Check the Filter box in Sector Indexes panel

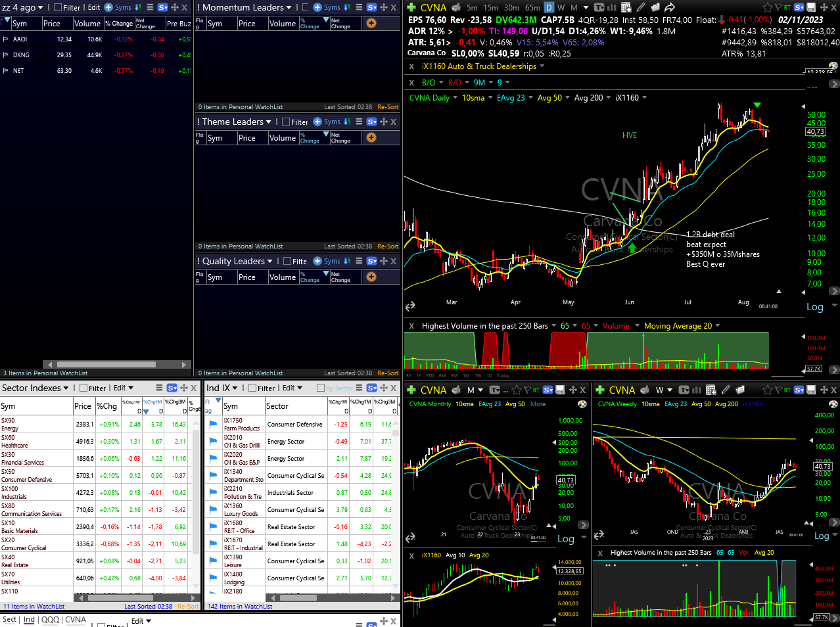point(83,388)
